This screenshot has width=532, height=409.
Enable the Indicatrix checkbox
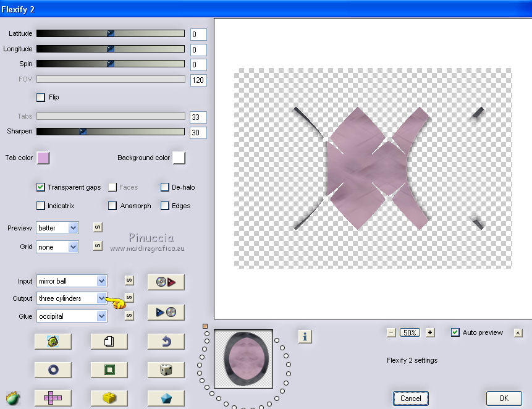click(41, 206)
